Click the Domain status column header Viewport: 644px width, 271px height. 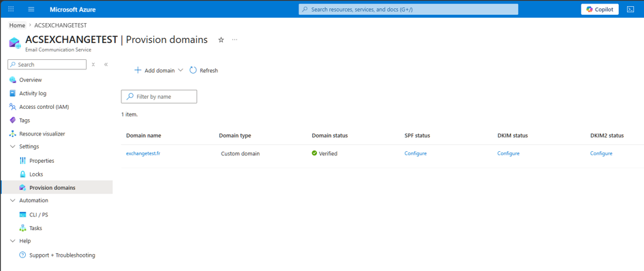click(x=330, y=135)
